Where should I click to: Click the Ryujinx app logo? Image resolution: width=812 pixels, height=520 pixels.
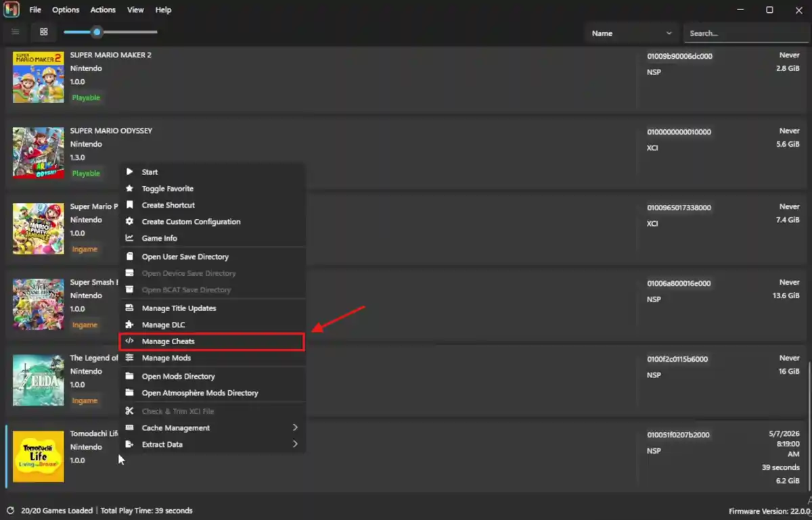(x=11, y=10)
